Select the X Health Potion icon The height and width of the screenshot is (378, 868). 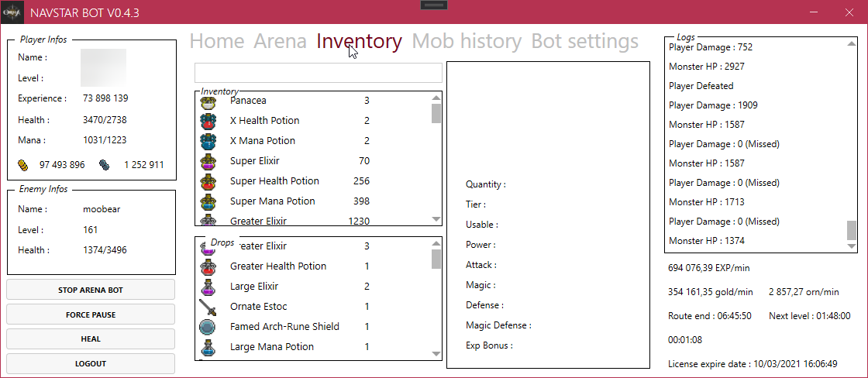click(208, 121)
